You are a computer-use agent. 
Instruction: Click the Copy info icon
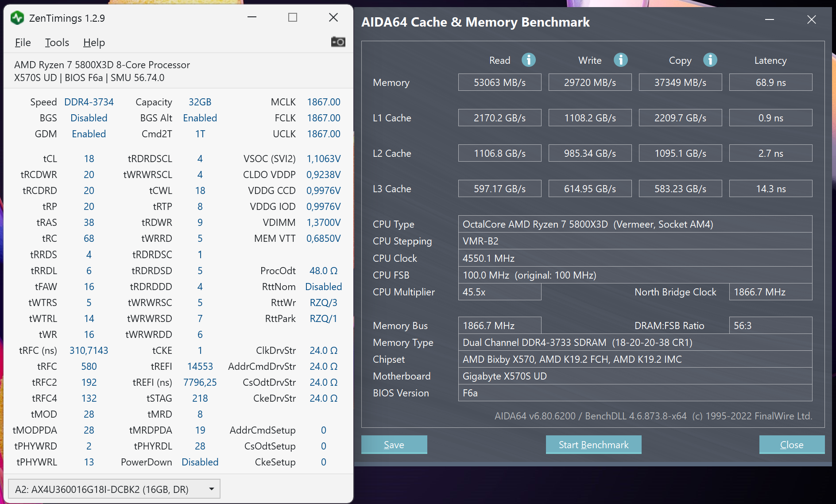710,60
